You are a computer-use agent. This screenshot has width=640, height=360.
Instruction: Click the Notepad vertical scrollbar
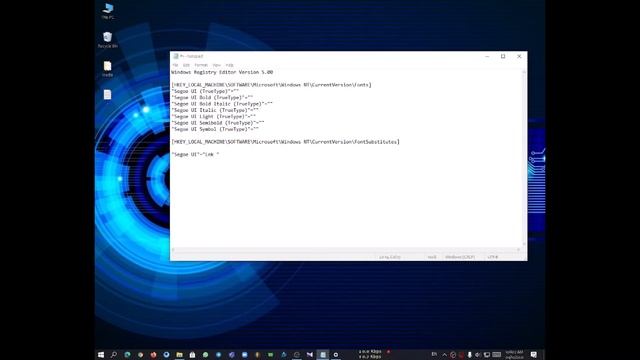[524, 158]
